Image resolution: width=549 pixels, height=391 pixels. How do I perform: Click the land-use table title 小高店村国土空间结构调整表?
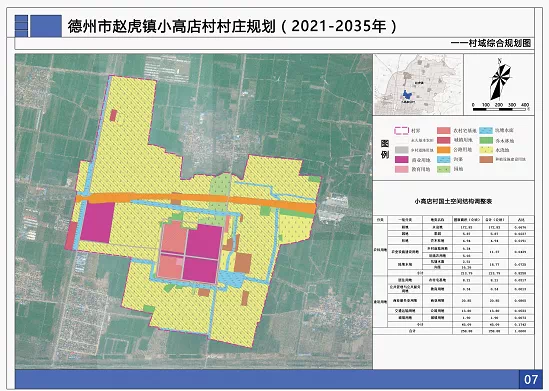tap(453, 202)
